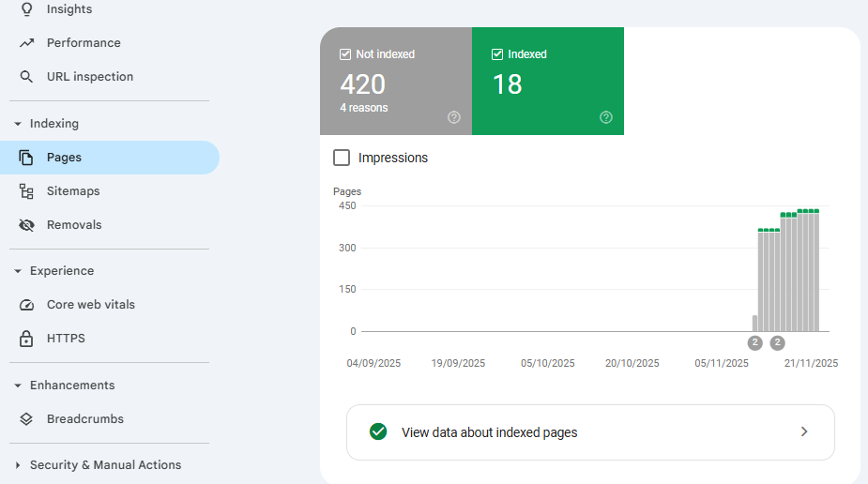This screenshot has width=868, height=484.
Task: Click the Insights lightbulb icon
Action: click(x=26, y=9)
